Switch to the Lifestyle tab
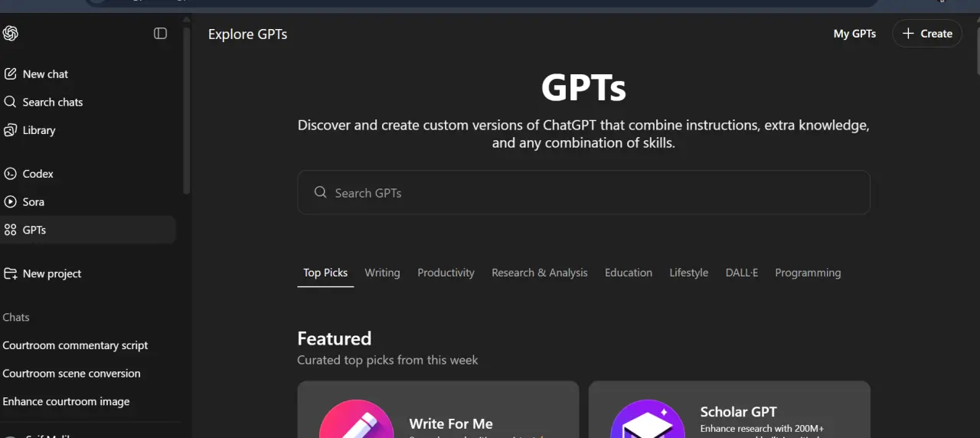This screenshot has height=438, width=980. tap(689, 273)
